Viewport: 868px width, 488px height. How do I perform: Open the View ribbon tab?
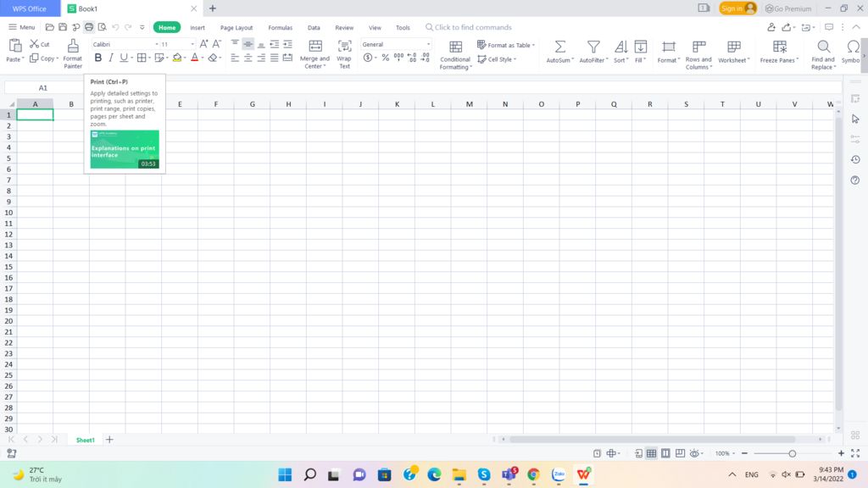375,27
